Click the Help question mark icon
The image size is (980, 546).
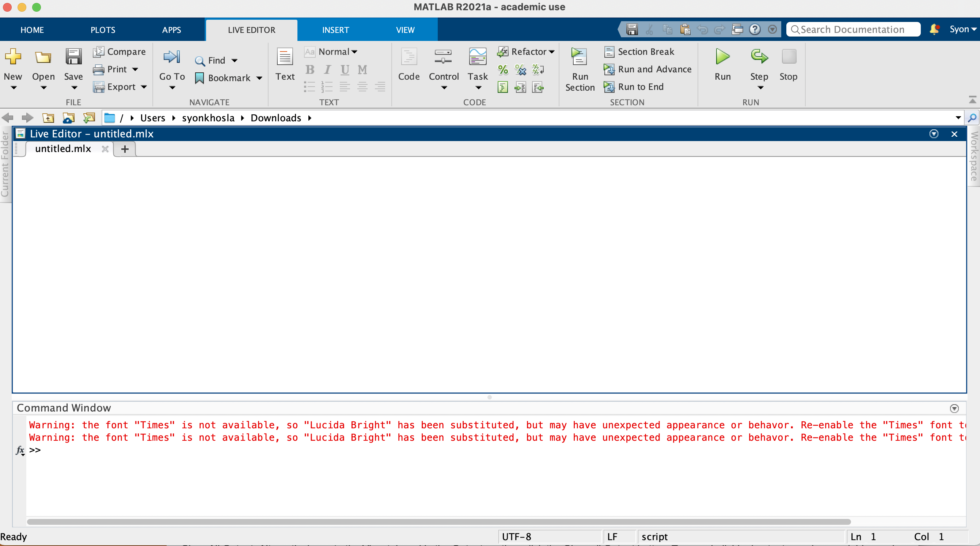tap(755, 29)
